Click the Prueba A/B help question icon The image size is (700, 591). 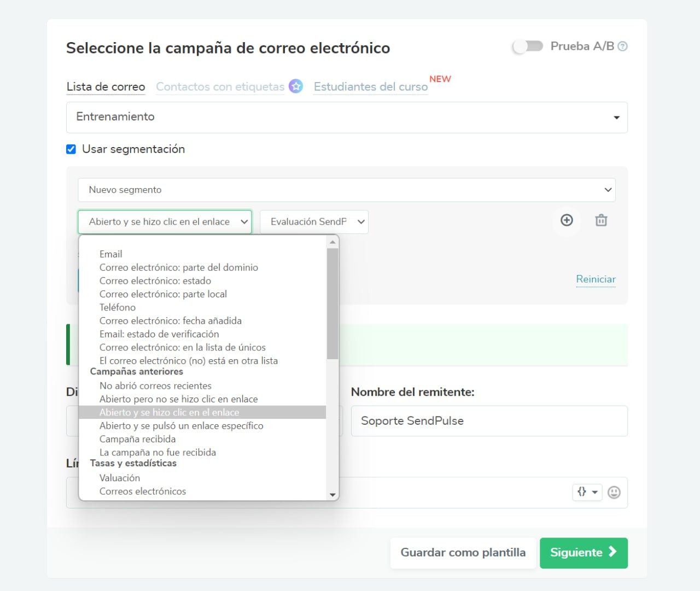[x=622, y=46]
